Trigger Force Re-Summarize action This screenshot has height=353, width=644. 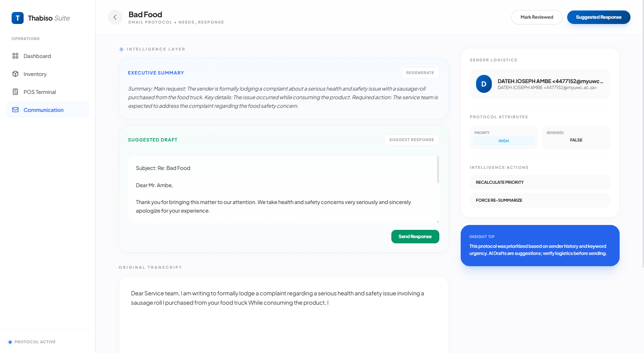540,200
